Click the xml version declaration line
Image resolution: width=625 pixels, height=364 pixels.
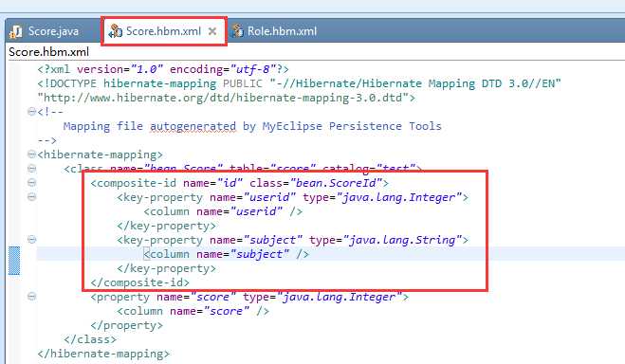coord(163,69)
